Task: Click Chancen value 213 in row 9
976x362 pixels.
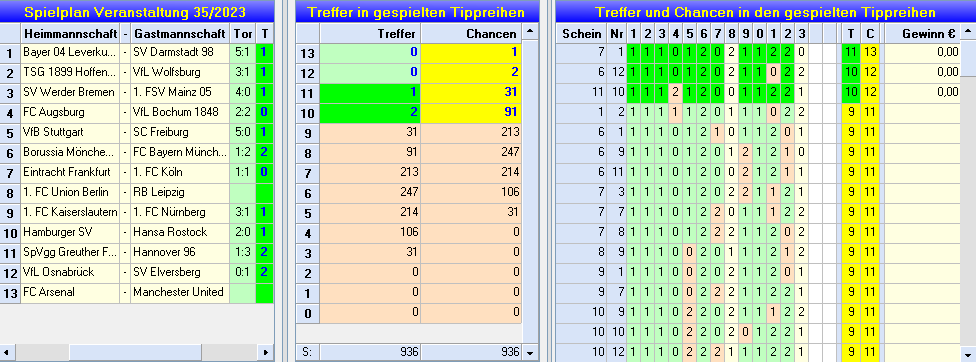Action: point(471,132)
